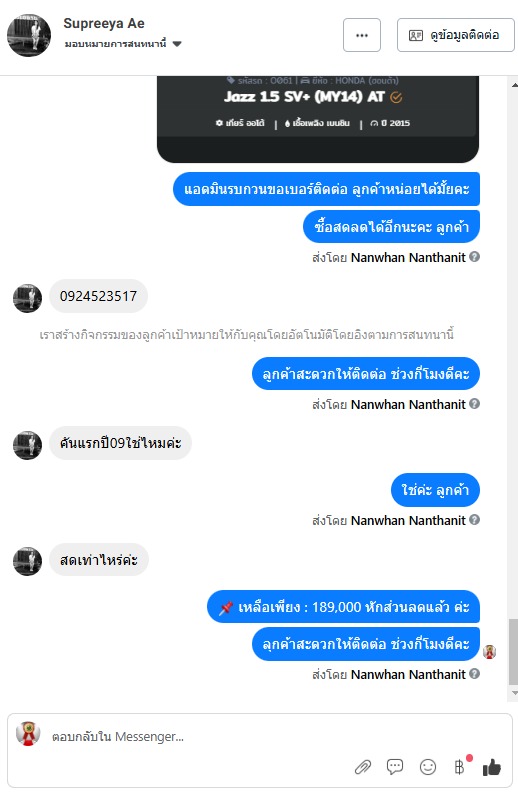Click the Baht payment request icon

tap(460, 767)
